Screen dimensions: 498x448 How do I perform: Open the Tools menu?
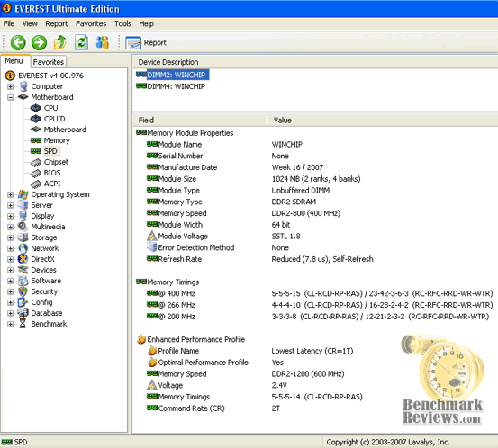point(122,23)
